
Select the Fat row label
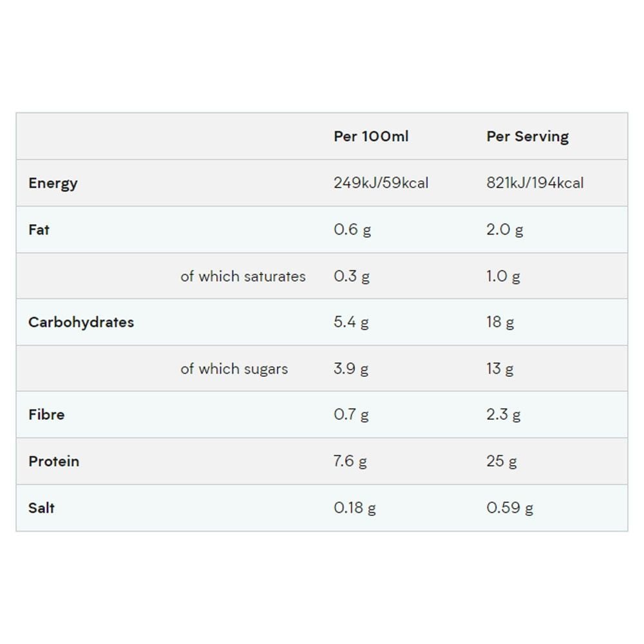[39, 230]
